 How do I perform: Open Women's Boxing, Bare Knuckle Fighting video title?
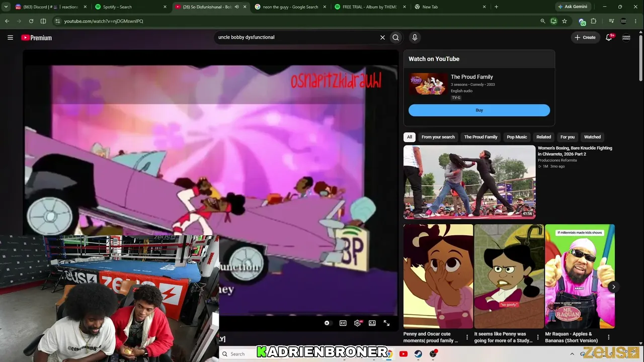(575, 151)
